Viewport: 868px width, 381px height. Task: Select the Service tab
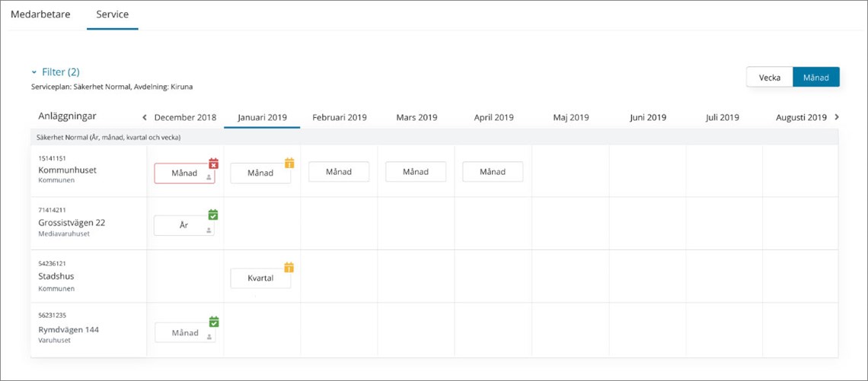[x=112, y=14]
